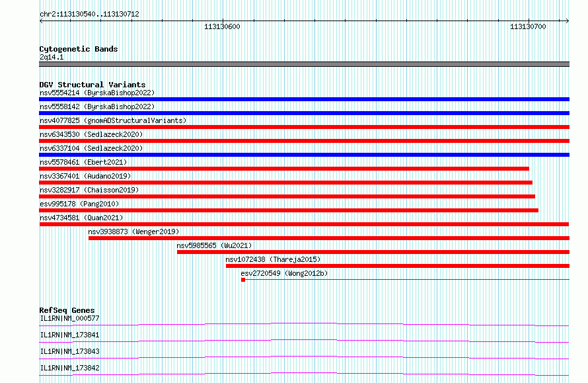Click the gray 2q14.1 cytogenetic band bar
The height and width of the screenshot is (383, 588).
pos(304,64)
